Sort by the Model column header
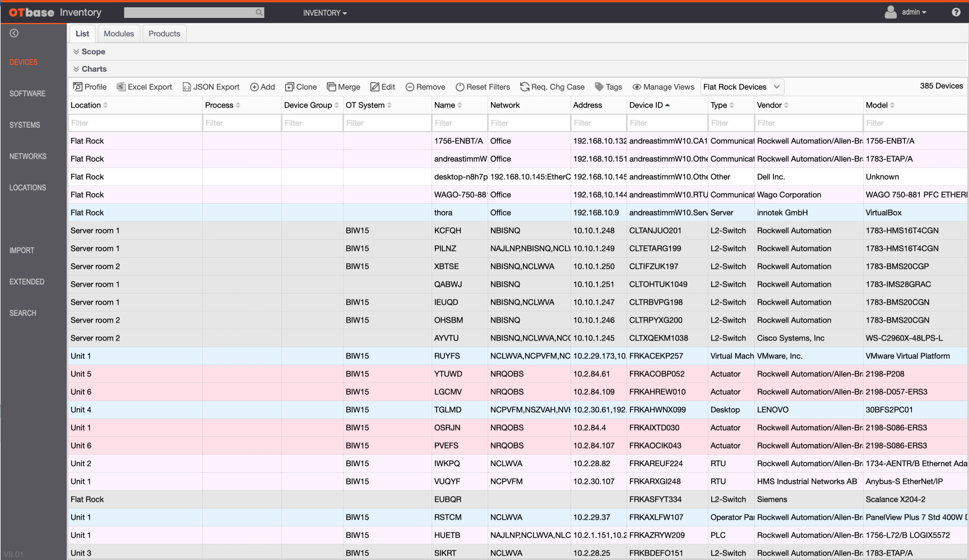969x560 pixels. coord(880,105)
